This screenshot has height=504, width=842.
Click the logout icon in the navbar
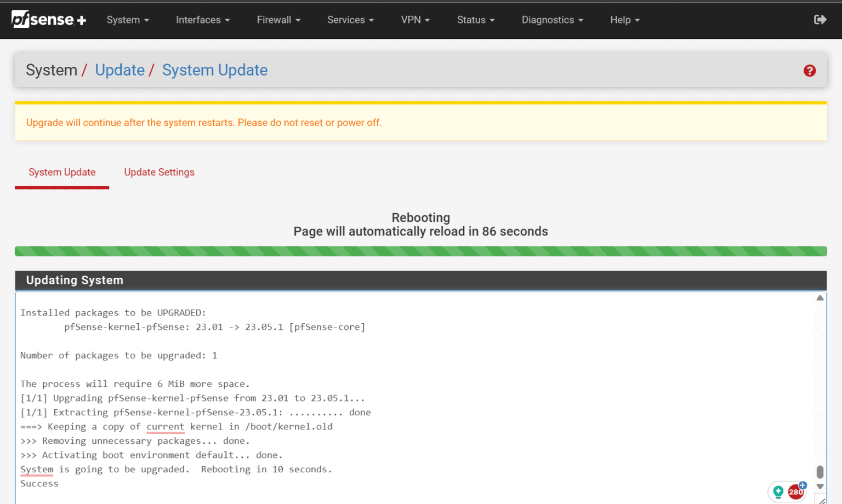point(820,19)
